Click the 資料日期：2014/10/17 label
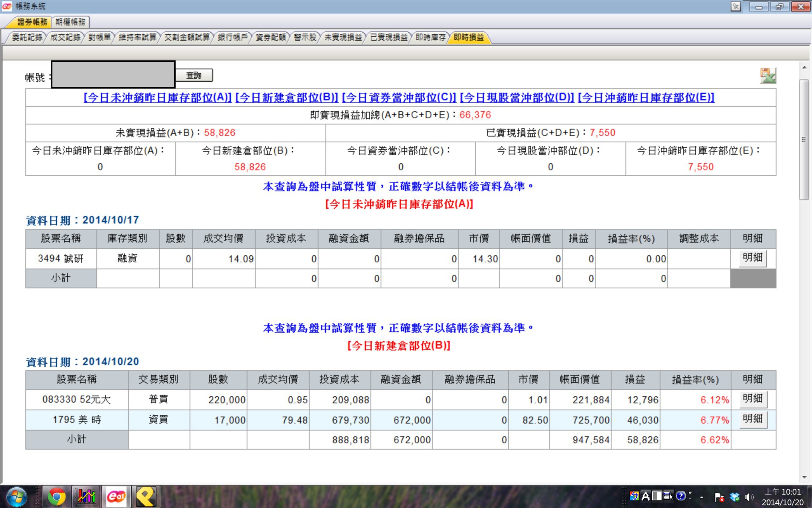812x508 pixels. 82,220
